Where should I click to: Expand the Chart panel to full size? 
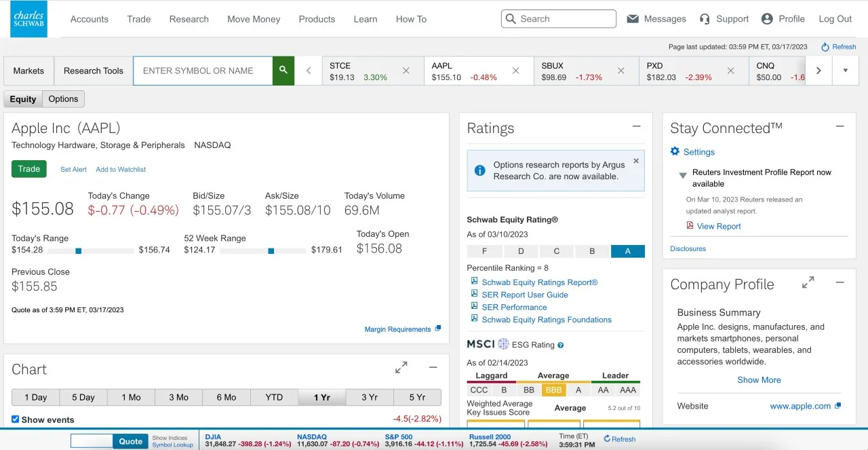[x=401, y=367]
